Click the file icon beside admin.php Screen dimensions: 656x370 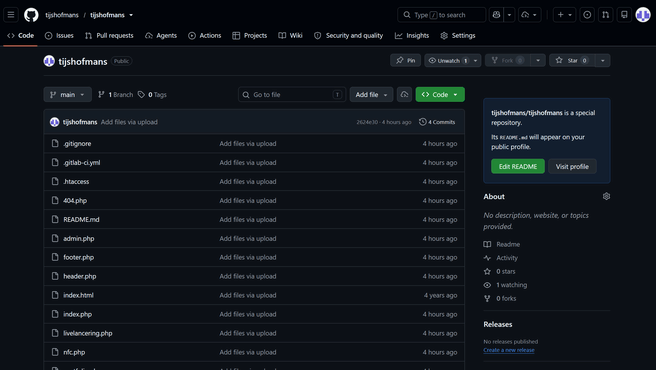pyautogui.click(x=55, y=238)
